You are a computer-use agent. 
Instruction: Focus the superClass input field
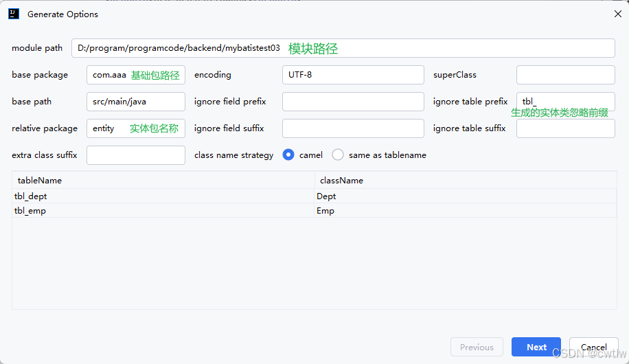[x=566, y=75]
